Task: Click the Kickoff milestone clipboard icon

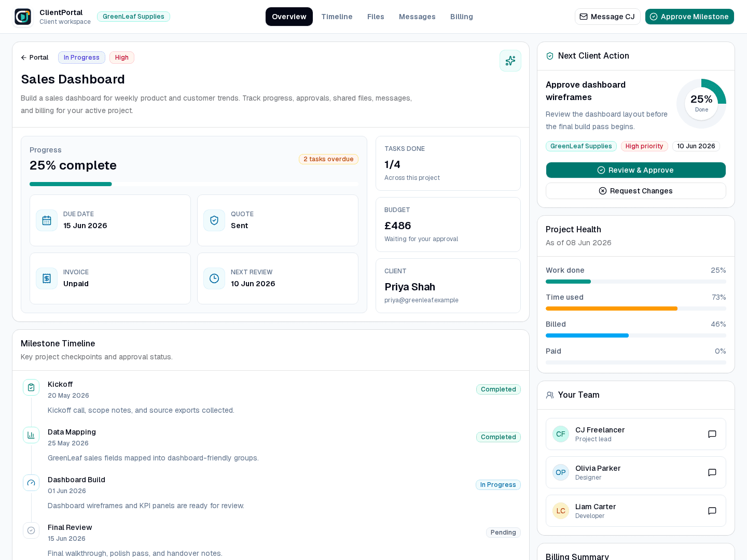Action: pyautogui.click(x=31, y=387)
